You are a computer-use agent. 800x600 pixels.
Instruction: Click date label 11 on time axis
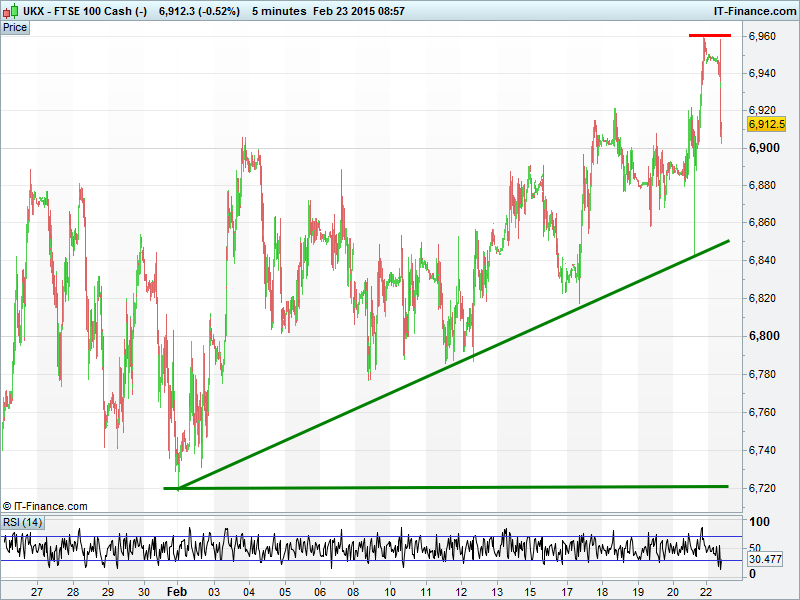tap(425, 592)
